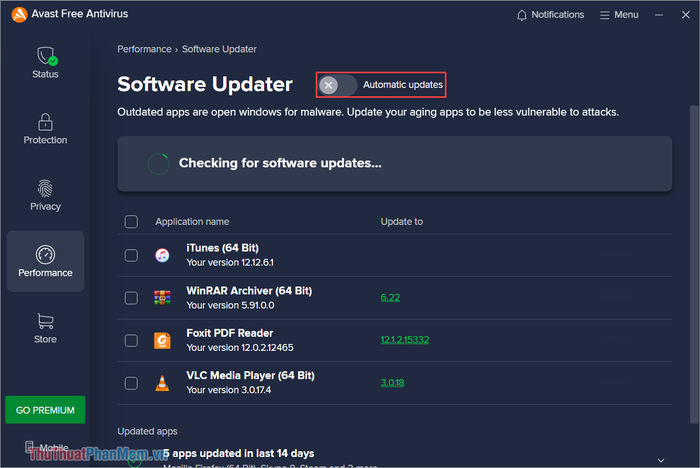Click the Update to column header
The image size is (700, 468).
[402, 221]
